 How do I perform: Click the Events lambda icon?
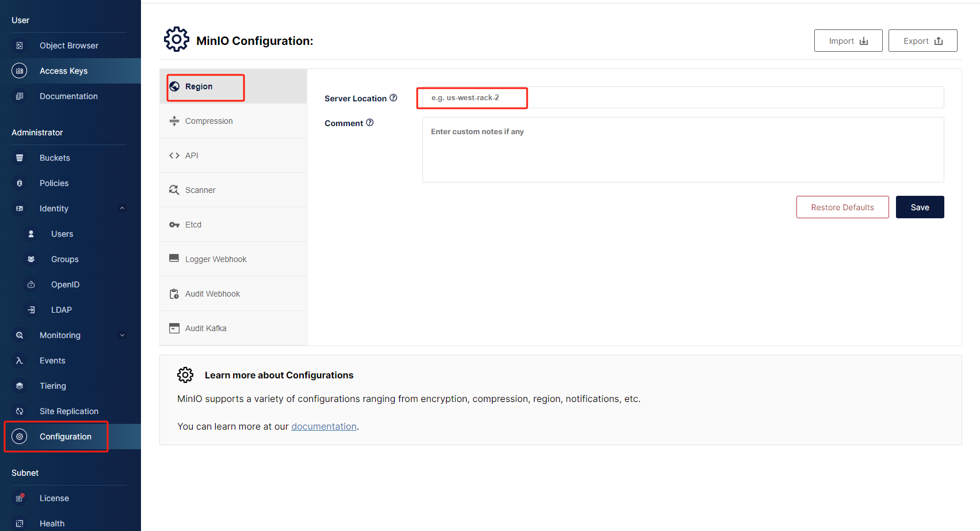[x=20, y=361]
